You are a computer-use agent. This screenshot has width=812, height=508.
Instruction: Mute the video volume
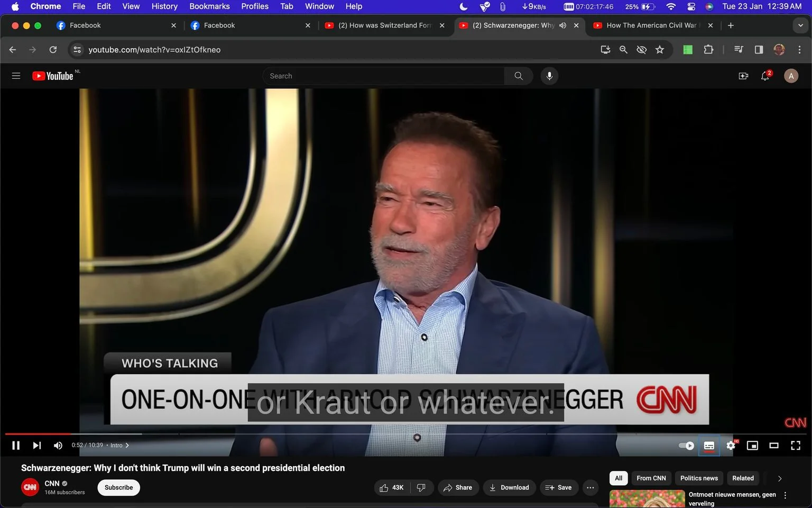[58, 446]
